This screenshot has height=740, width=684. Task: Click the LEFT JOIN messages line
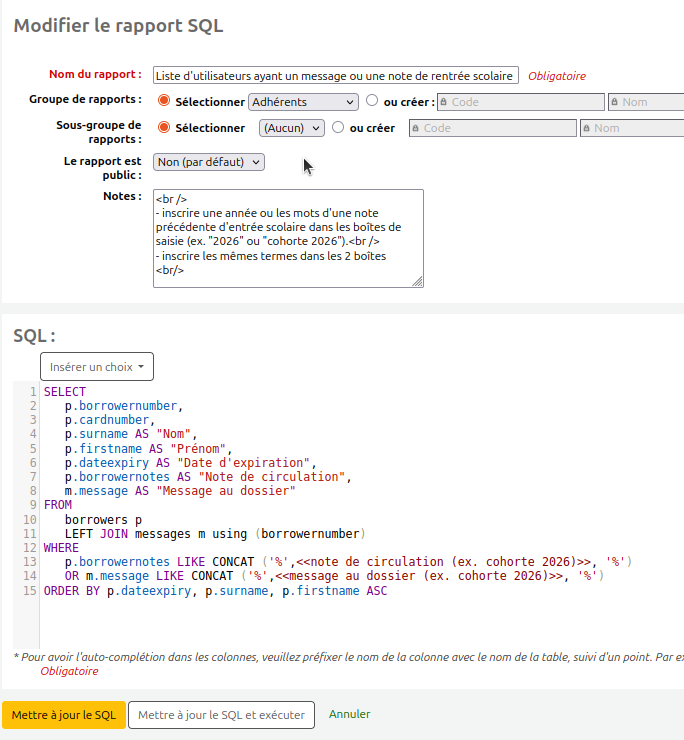click(x=215, y=534)
